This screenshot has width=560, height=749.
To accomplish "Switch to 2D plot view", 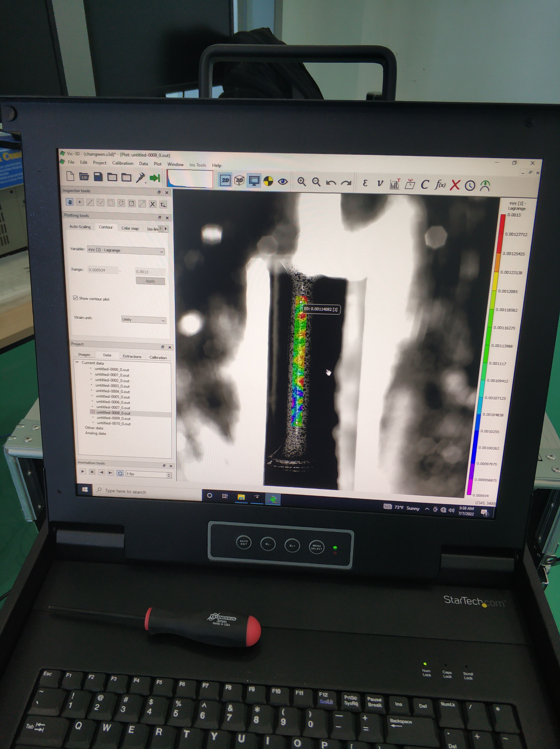I will [x=225, y=180].
